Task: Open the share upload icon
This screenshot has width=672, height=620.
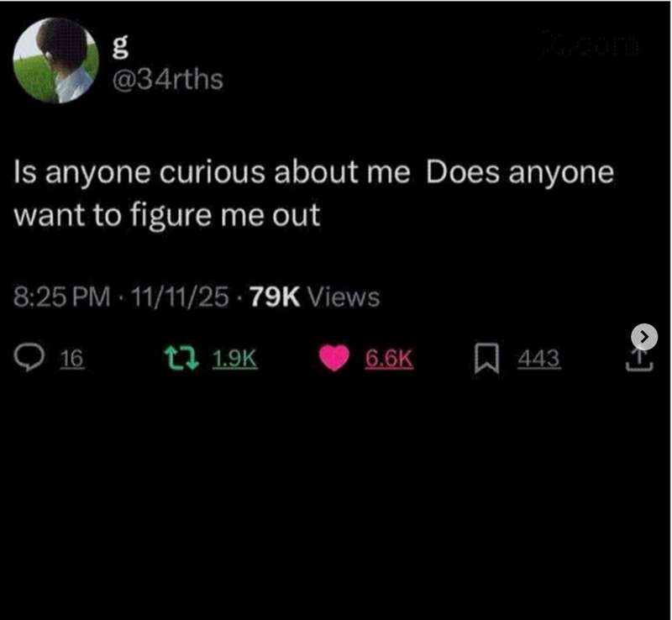Action: [x=639, y=360]
